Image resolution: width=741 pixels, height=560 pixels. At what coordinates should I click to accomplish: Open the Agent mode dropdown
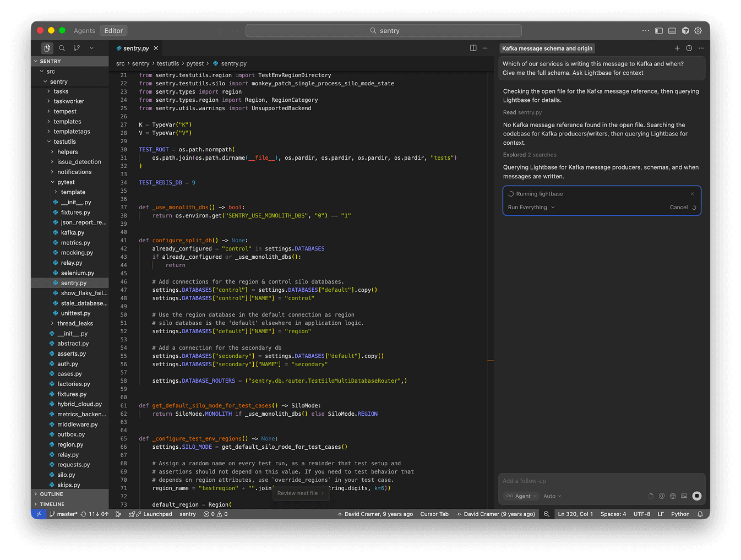[521, 496]
